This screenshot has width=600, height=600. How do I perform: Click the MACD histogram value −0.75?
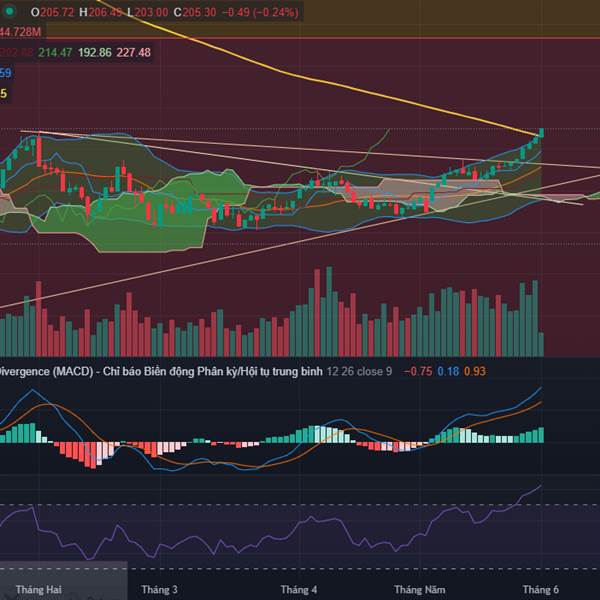pyautogui.click(x=418, y=372)
